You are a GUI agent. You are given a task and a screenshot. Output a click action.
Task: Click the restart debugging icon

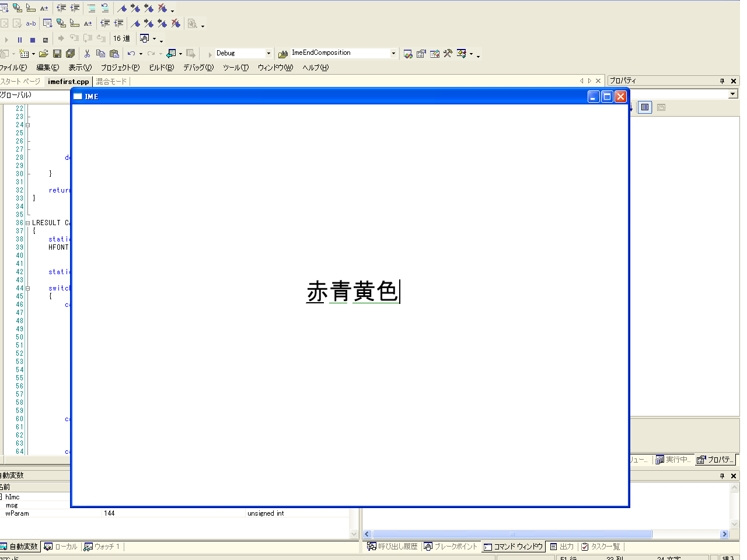pos(46,40)
